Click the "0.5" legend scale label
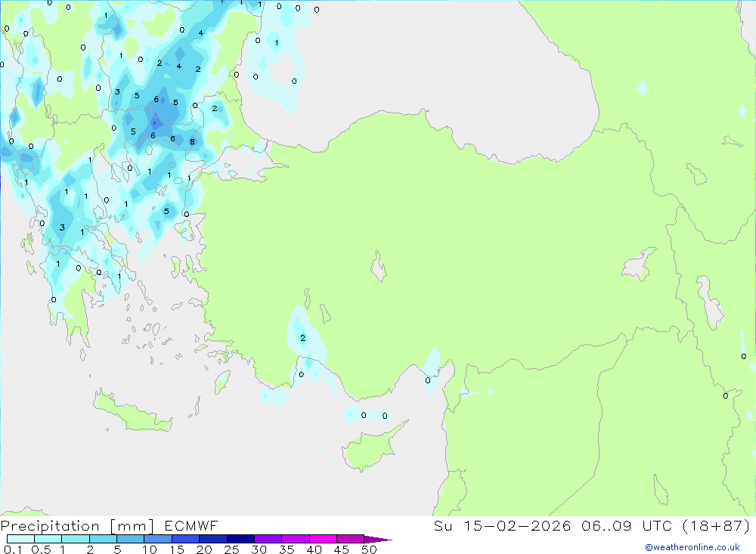 [x=41, y=549]
